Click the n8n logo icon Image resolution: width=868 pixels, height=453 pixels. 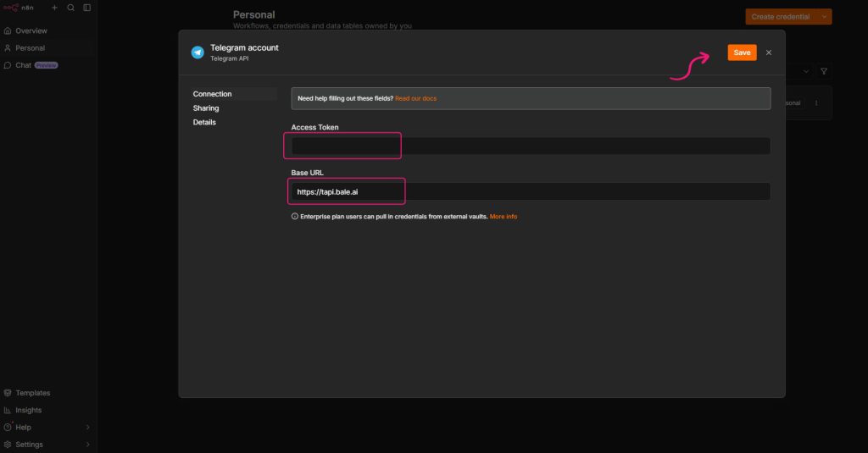tap(11, 8)
